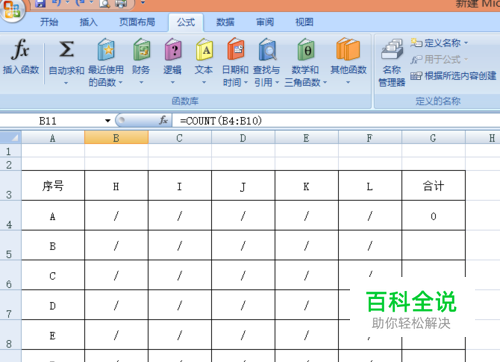Select column F header
The image size is (500, 362).
click(x=370, y=138)
